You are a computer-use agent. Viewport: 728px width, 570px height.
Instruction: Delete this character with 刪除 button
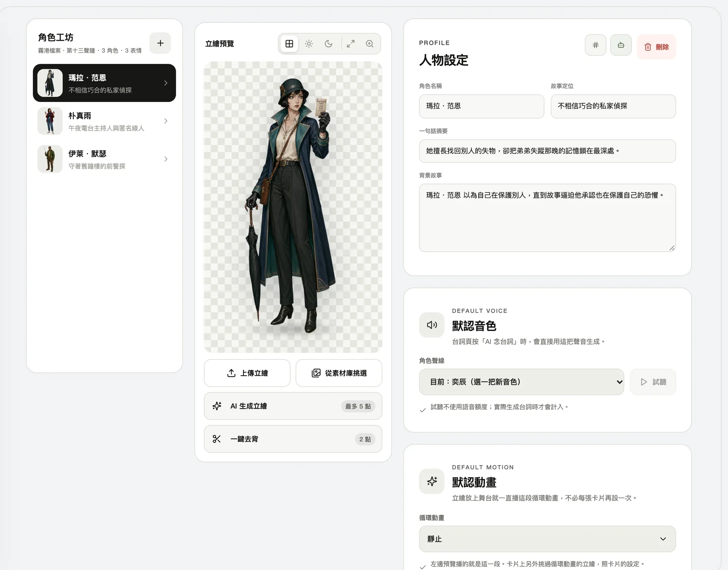(657, 47)
